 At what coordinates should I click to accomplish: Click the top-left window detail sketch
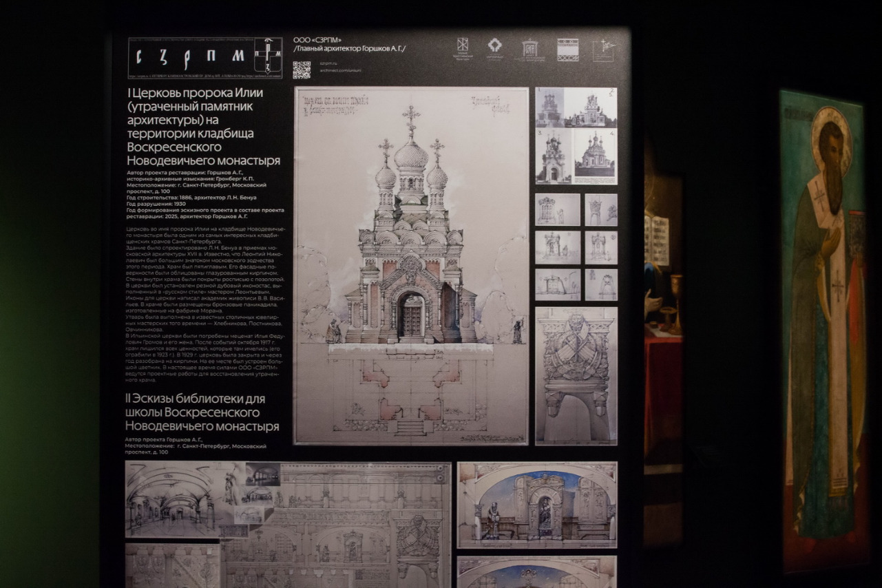click(557, 209)
